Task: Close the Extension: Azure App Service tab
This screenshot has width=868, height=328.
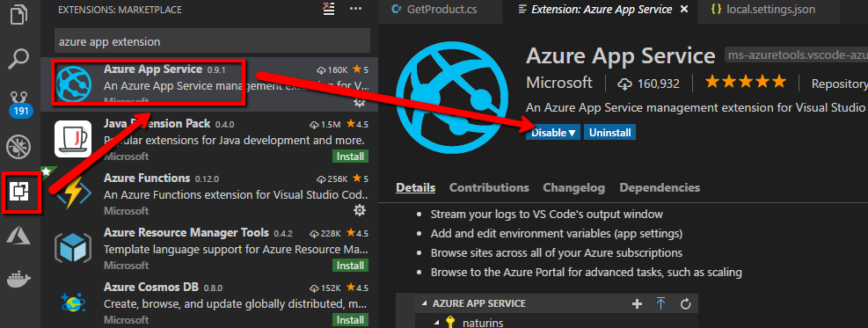Action: [685, 10]
